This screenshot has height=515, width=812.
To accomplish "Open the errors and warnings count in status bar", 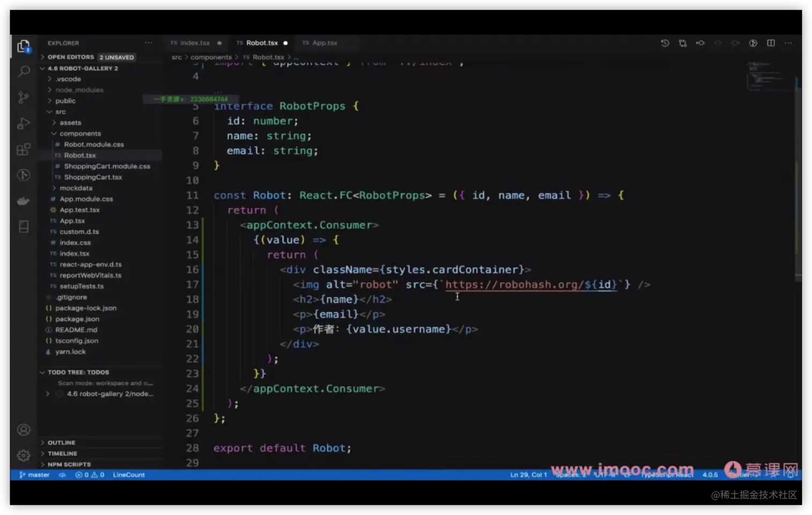I will [90, 475].
